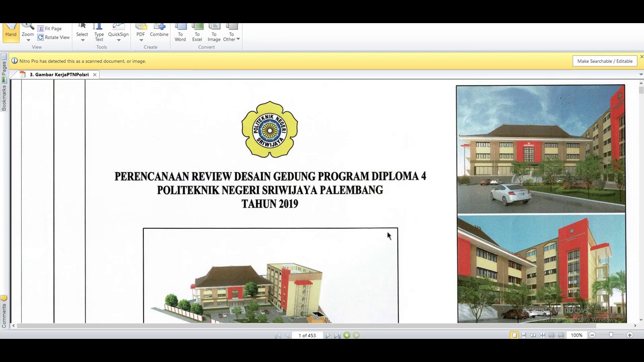This screenshot has width=644, height=362.
Task: Open document tab list dropdown arrow
Action: (641, 74)
